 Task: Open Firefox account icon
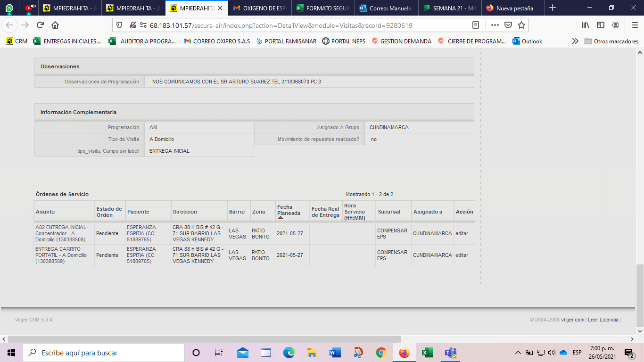tap(616, 25)
